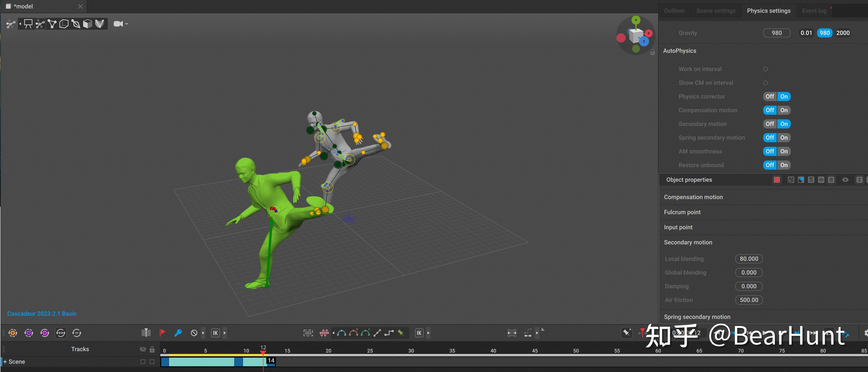
Task: Open the Scene settings tab
Action: click(716, 11)
